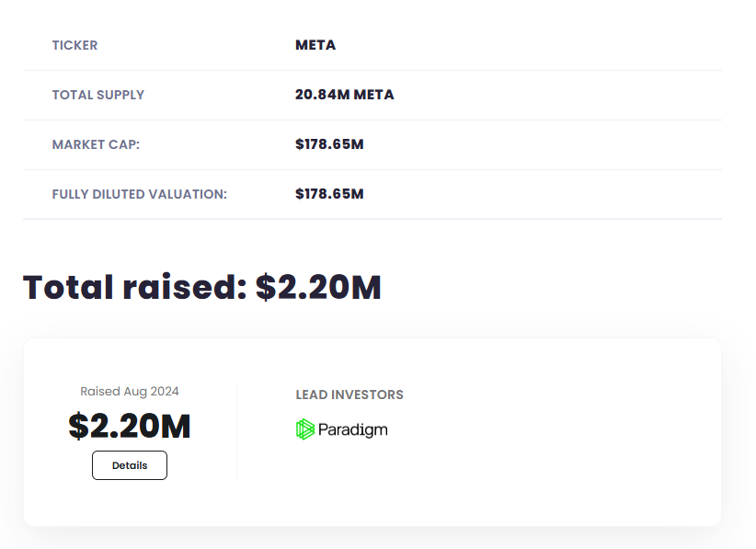Image resolution: width=756 pixels, height=549 pixels.
Task: Click the FULLY DILUTED VALUATION label
Action: pos(139,194)
